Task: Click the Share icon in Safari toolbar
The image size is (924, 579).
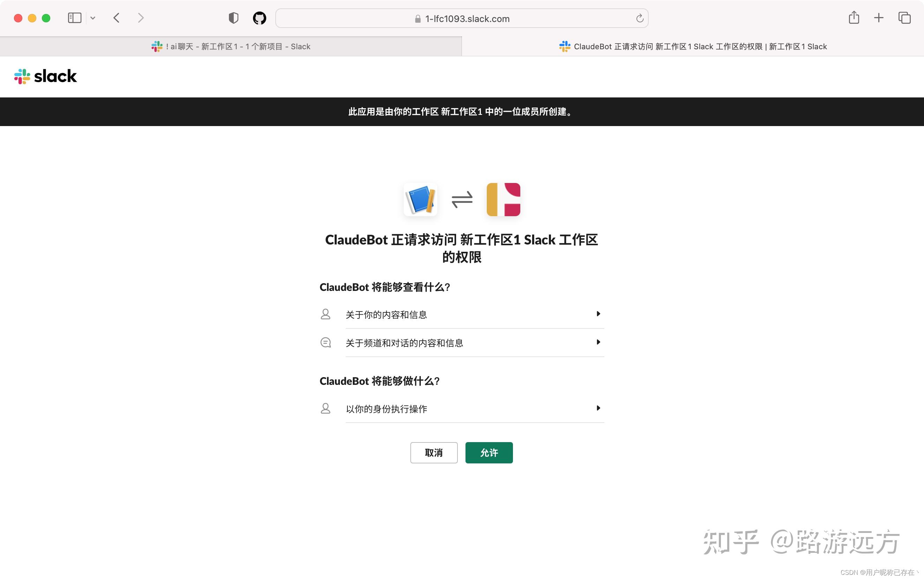Action: tap(854, 18)
